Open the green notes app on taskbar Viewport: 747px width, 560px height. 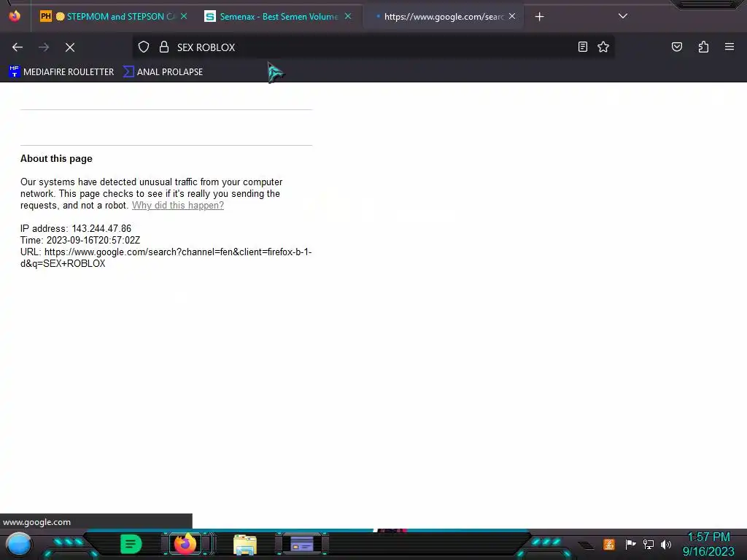[x=131, y=544]
